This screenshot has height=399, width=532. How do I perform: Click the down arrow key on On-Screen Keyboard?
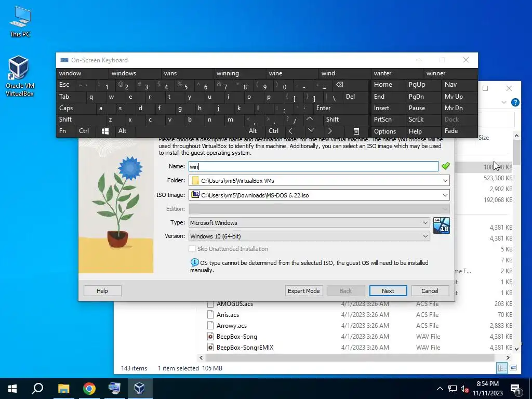pyautogui.click(x=311, y=131)
